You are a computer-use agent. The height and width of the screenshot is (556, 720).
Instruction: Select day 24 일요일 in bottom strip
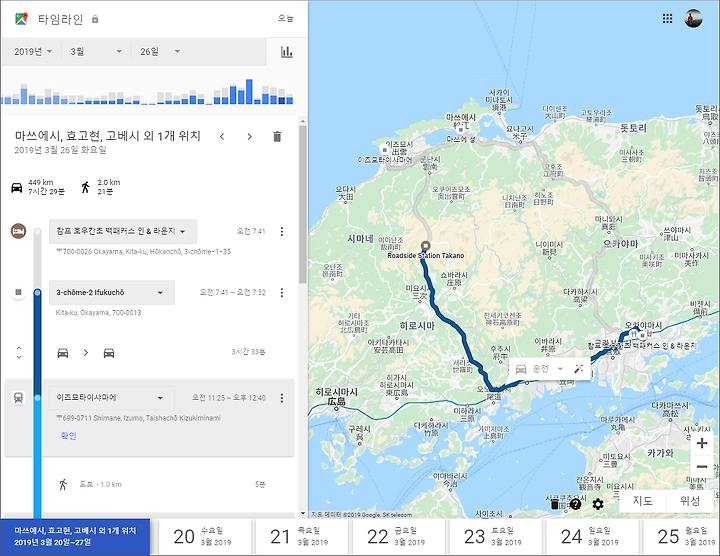[x=592, y=537]
